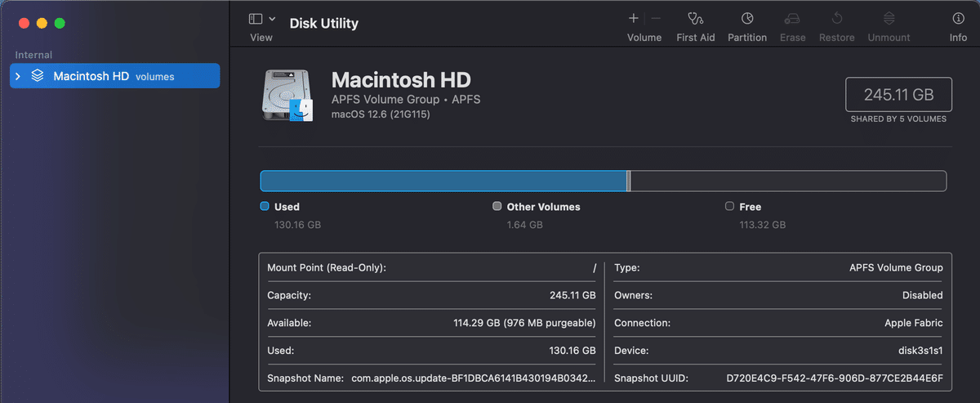The width and height of the screenshot is (980, 403).
Task: Expand Macintosh HD volumes in sidebar
Action: 18,76
